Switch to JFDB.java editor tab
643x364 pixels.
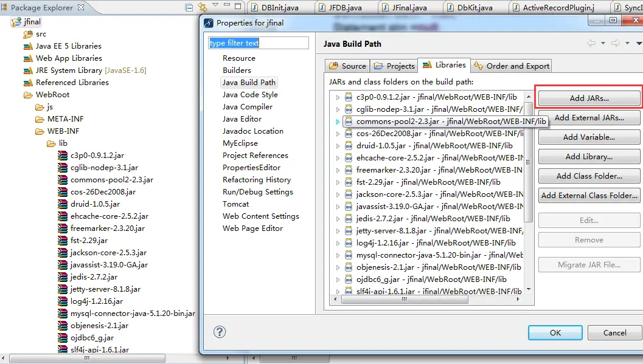click(346, 7)
